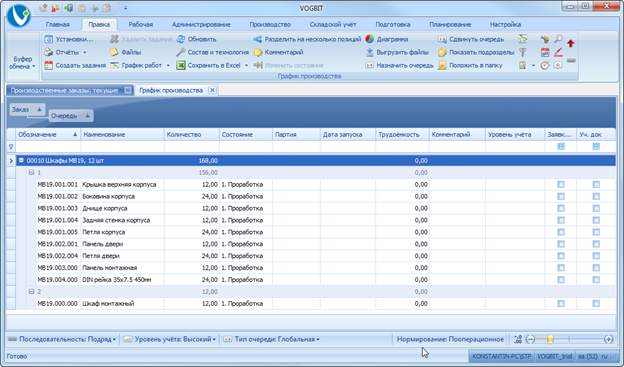The width and height of the screenshot is (624, 367).
Task: Click the small calendar icon in ribbon
Action: point(545,52)
